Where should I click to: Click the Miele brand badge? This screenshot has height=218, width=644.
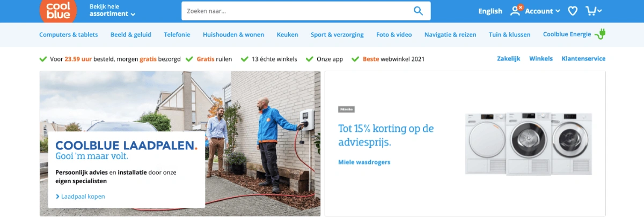pos(346,109)
